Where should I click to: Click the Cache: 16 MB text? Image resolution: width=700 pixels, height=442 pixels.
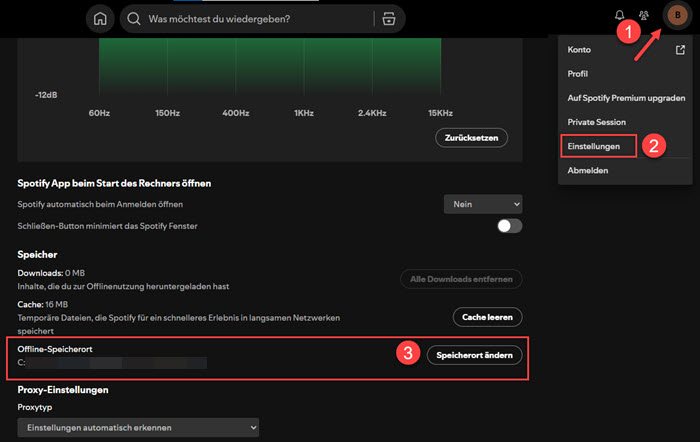(x=43, y=304)
